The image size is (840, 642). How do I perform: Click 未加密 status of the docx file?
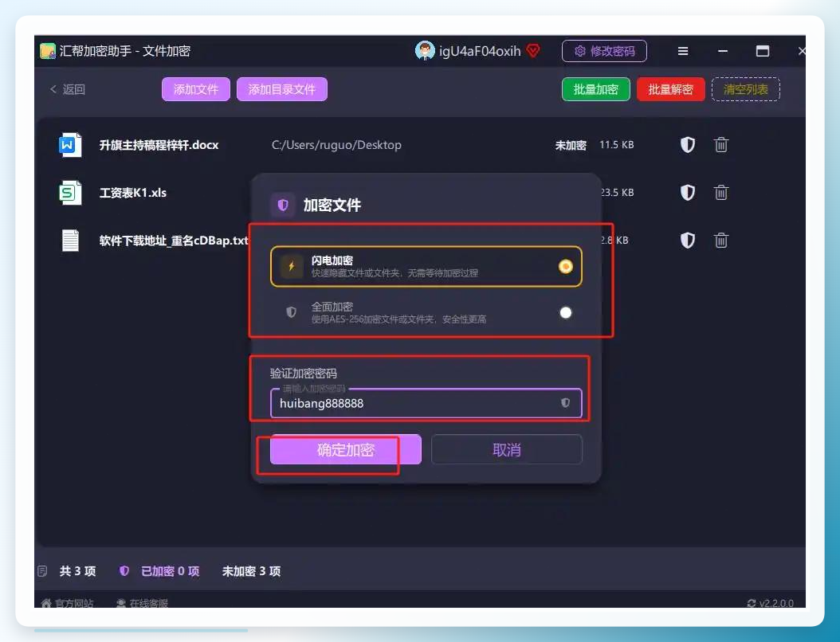(x=571, y=145)
